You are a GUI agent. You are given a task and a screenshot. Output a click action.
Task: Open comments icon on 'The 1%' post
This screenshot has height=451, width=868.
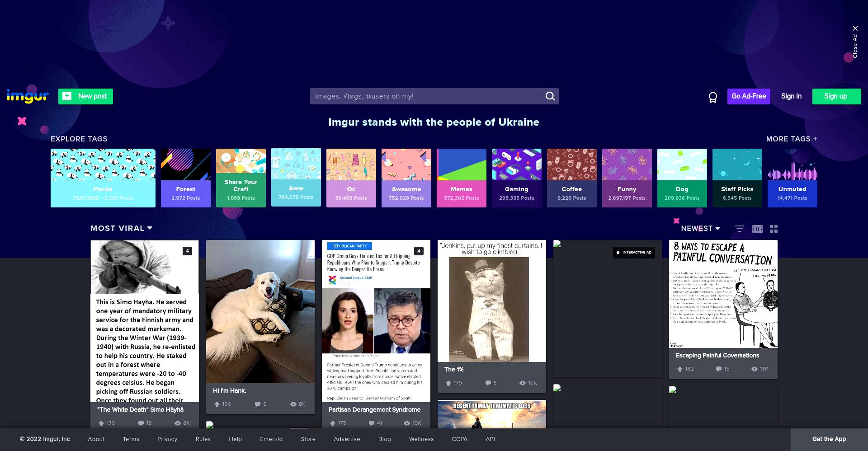pyautogui.click(x=488, y=383)
